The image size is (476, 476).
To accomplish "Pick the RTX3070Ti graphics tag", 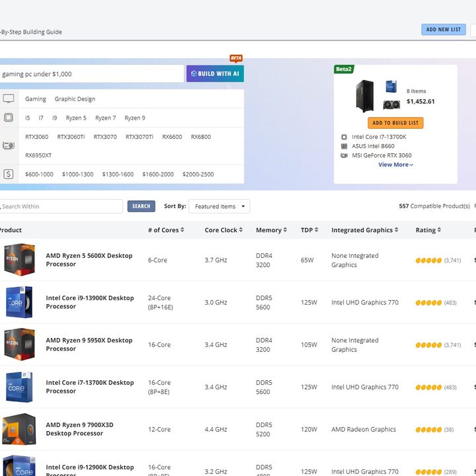I will [139, 137].
